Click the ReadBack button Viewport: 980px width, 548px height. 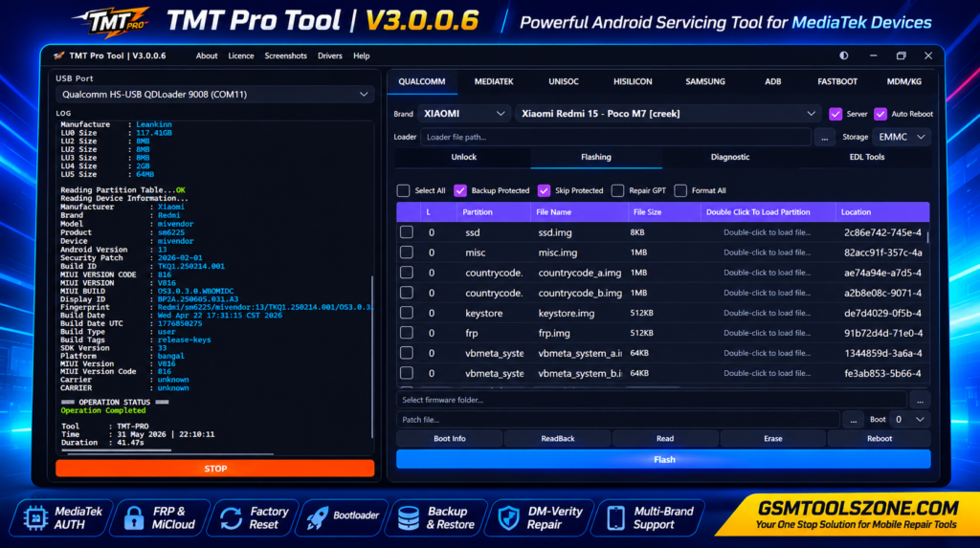pos(558,439)
